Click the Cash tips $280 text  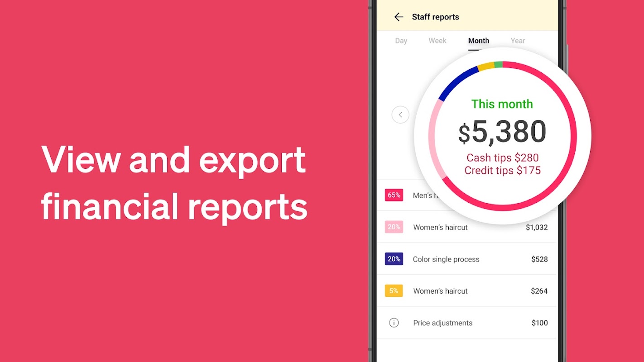click(x=503, y=158)
